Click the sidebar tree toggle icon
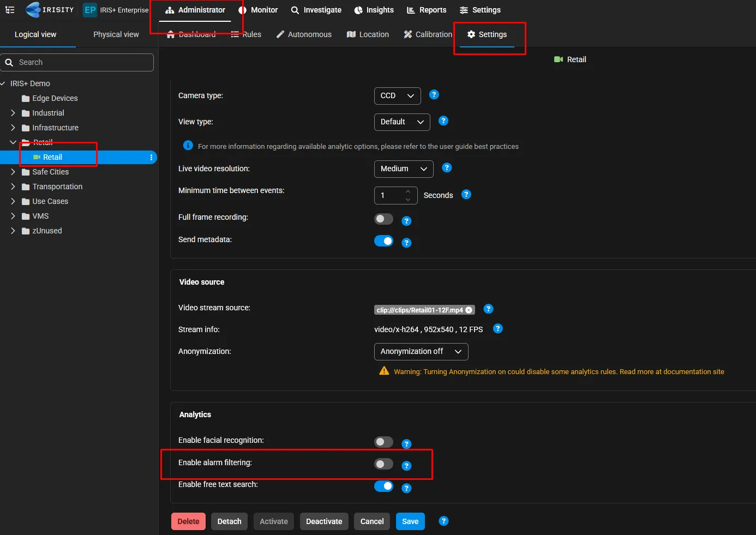 coord(10,10)
